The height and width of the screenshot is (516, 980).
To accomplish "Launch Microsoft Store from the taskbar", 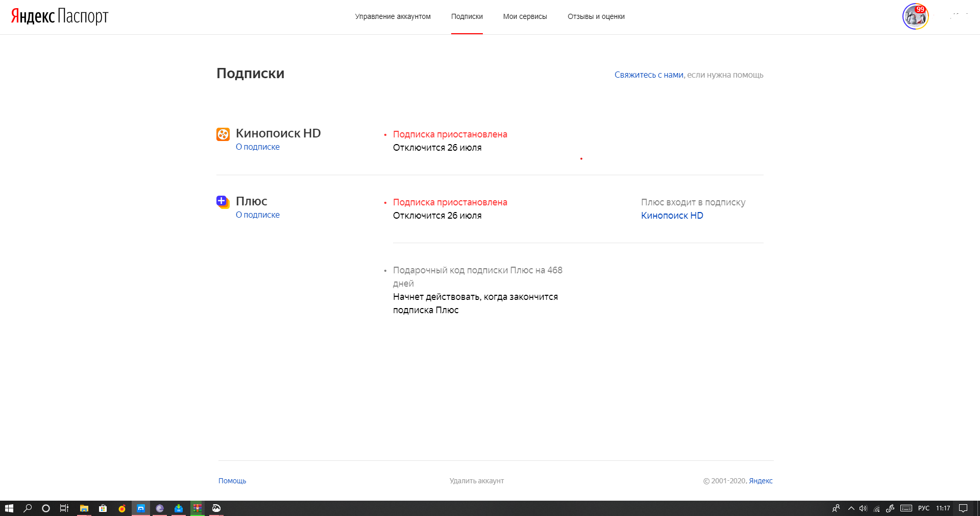I will click(103, 508).
